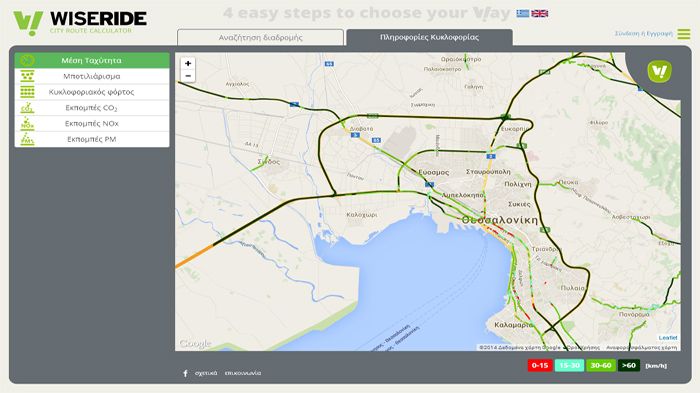Viewport: 700px width, 393px height.
Task: Switch language with the Greek flag
Action: (x=523, y=13)
